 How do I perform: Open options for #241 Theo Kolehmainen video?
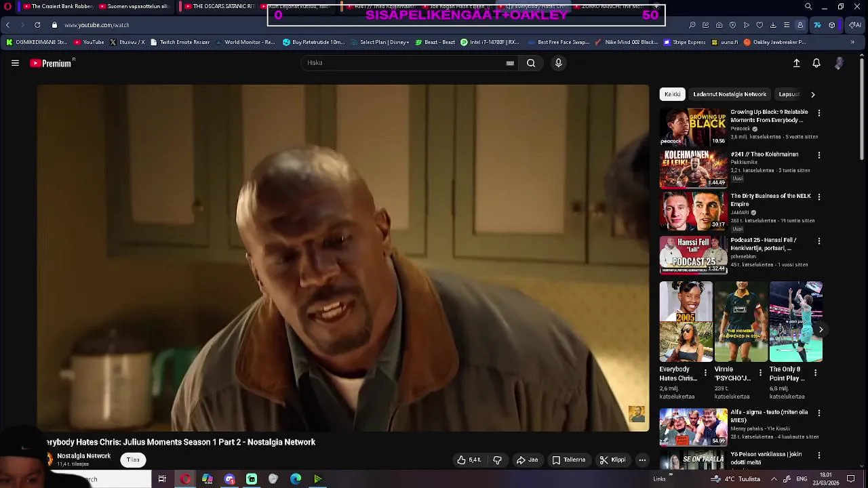[818, 155]
